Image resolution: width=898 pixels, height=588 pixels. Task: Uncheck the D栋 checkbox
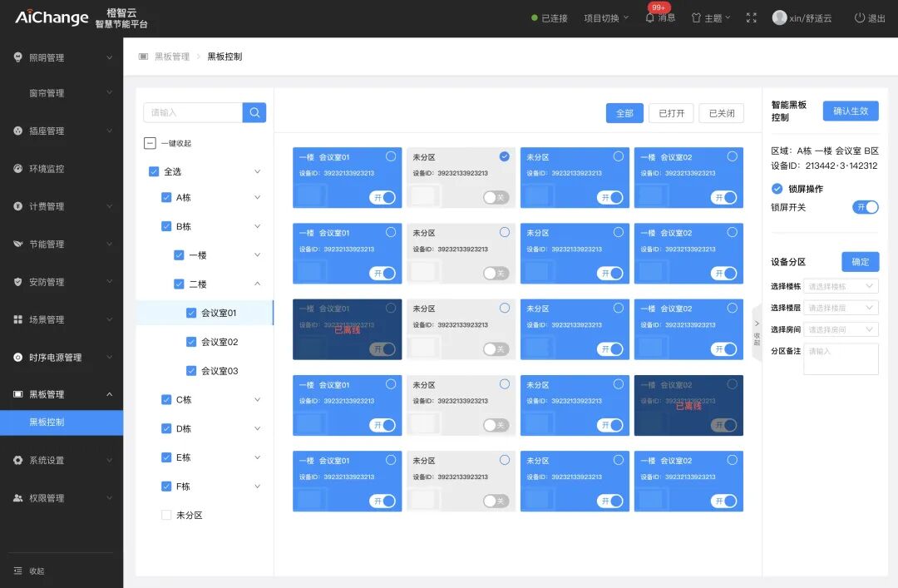pos(166,428)
